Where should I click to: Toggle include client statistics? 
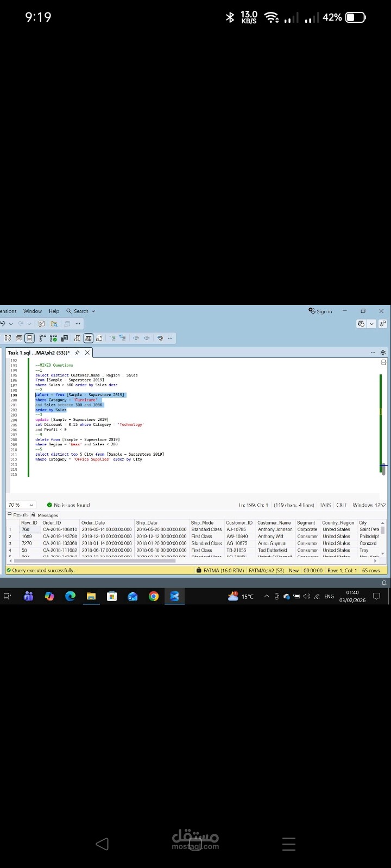(x=65, y=338)
